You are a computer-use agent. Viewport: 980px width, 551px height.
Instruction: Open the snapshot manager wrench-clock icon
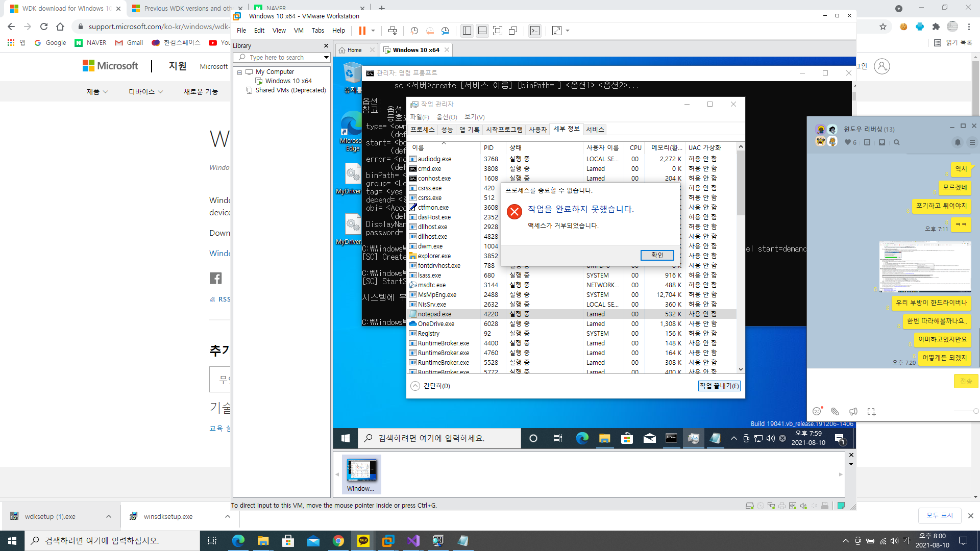pos(445,31)
